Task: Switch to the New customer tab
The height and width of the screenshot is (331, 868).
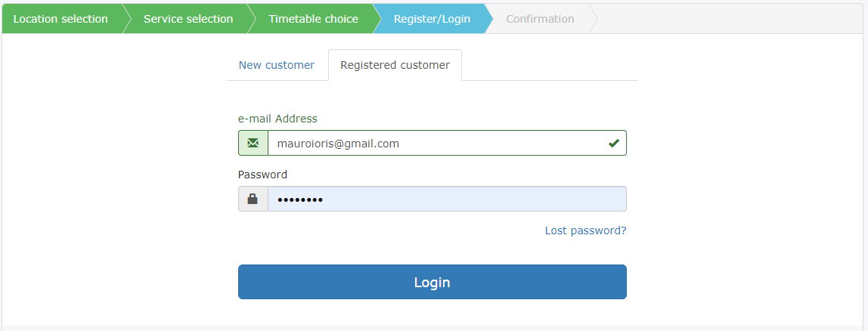Action: [277, 65]
